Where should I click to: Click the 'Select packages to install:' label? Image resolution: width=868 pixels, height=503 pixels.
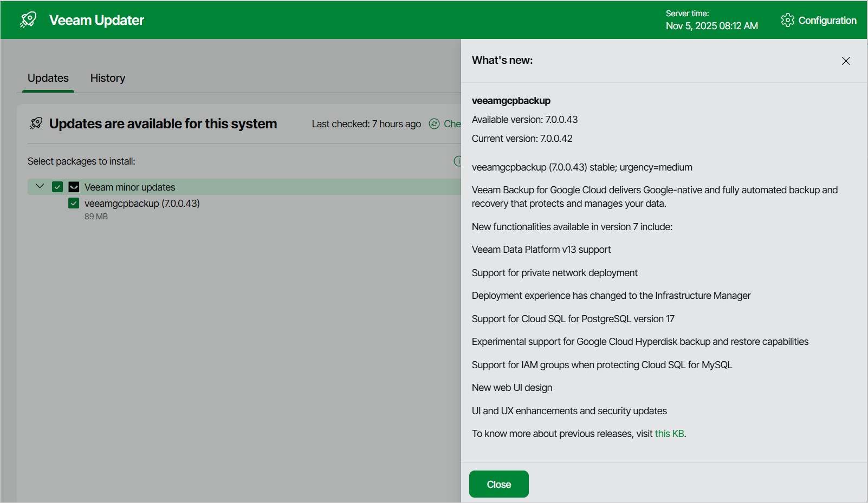click(81, 161)
